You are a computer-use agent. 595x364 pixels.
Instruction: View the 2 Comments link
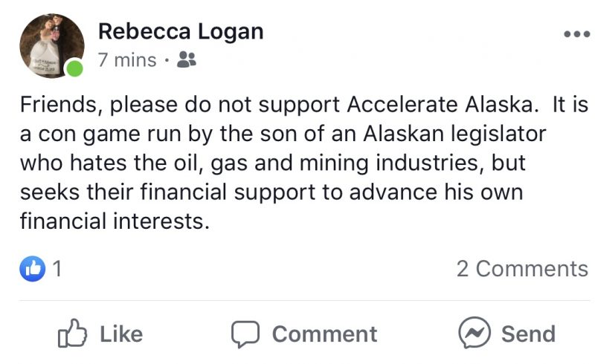[x=523, y=269]
